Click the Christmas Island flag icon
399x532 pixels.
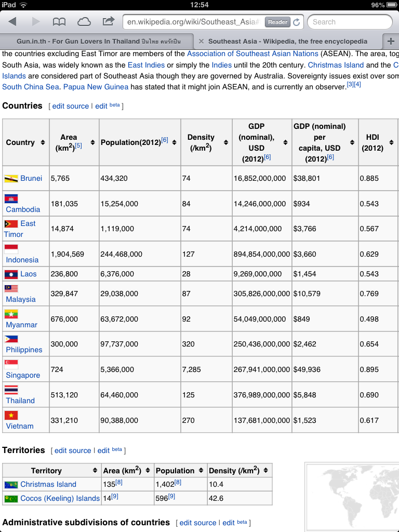click(11, 485)
